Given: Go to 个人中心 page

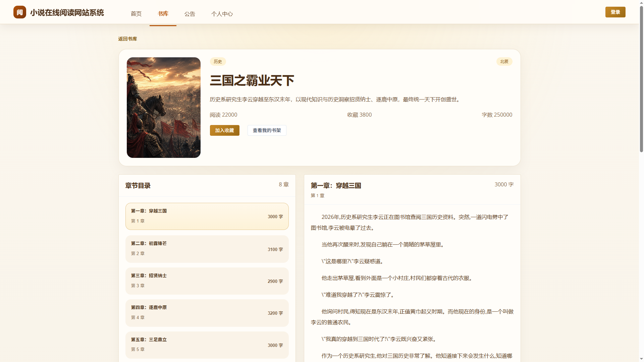Looking at the screenshot, I should click(222, 14).
